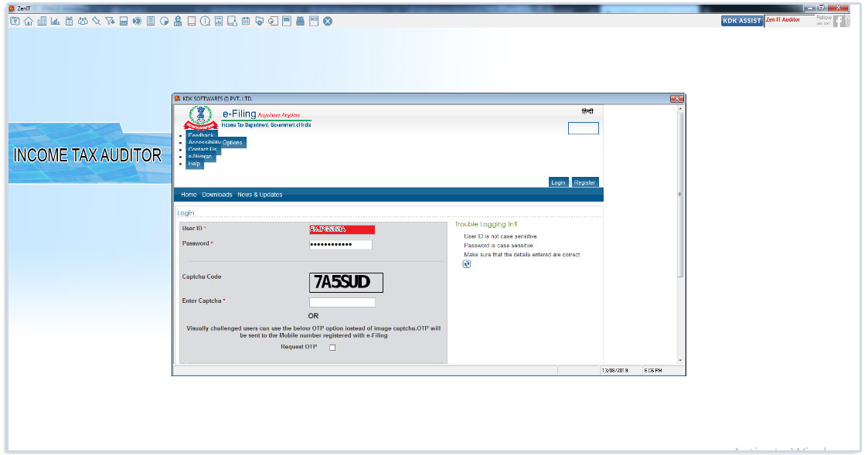Click the filter funnel with plus icon
The width and height of the screenshot is (868, 455).
(110, 21)
